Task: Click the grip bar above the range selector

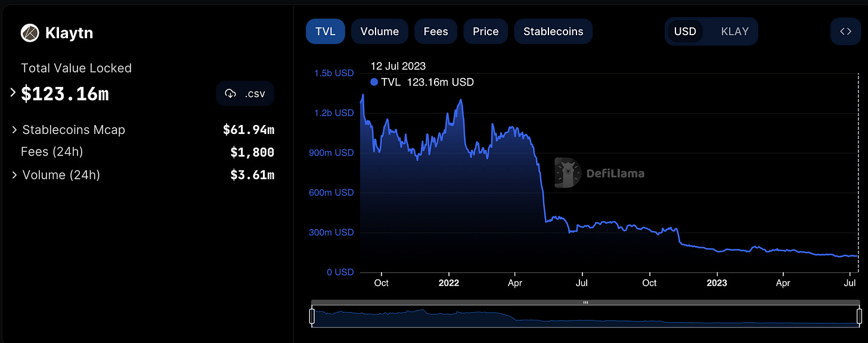Action: 585,303
